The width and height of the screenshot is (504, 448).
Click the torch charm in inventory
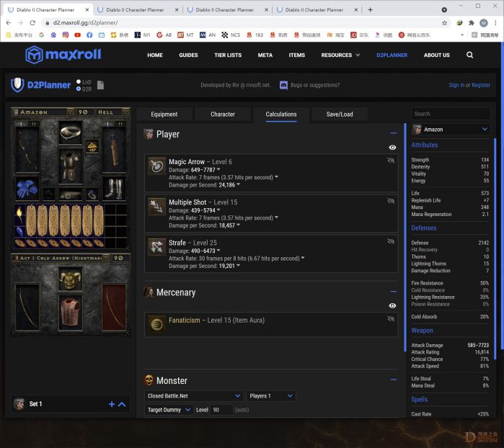[x=19, y=215]
